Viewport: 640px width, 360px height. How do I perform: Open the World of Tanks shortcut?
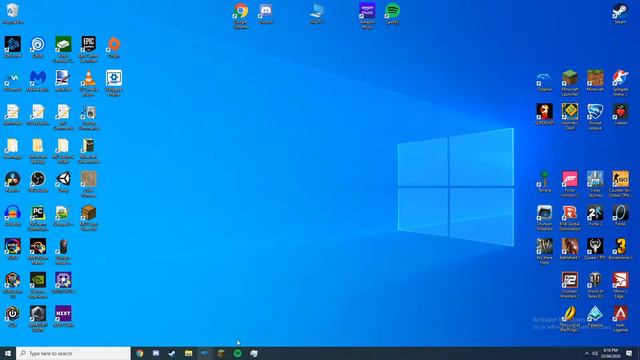coord(595,285)
